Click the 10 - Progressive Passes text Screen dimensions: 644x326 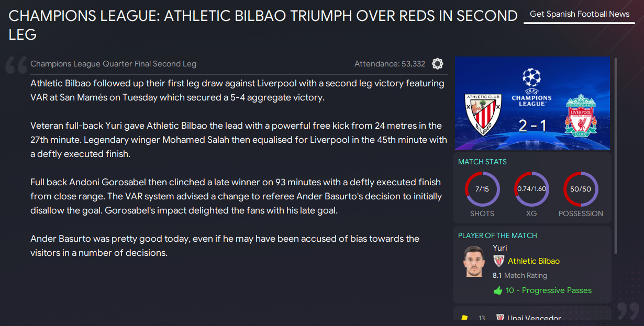point(548,290)
